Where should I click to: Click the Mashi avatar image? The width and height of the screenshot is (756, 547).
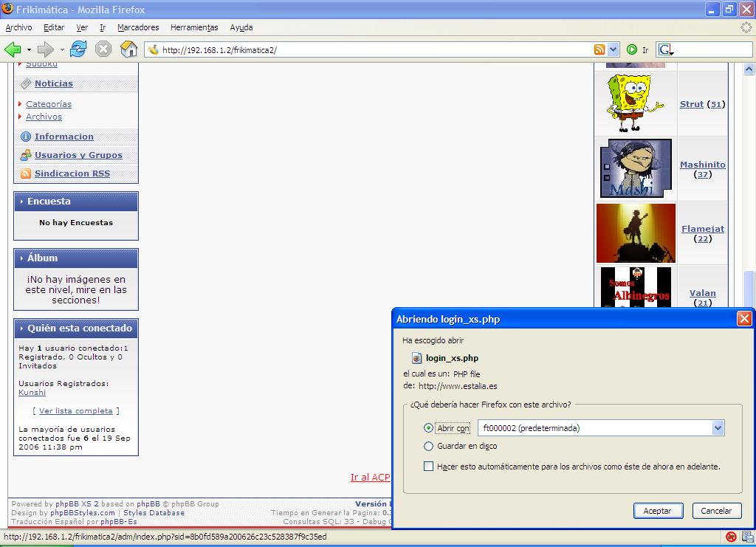pos(636,168)
